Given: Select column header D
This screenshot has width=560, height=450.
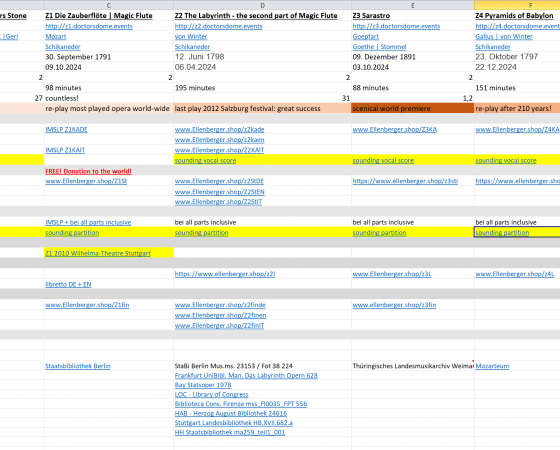Looking at the screenshot, I should 262,5.
